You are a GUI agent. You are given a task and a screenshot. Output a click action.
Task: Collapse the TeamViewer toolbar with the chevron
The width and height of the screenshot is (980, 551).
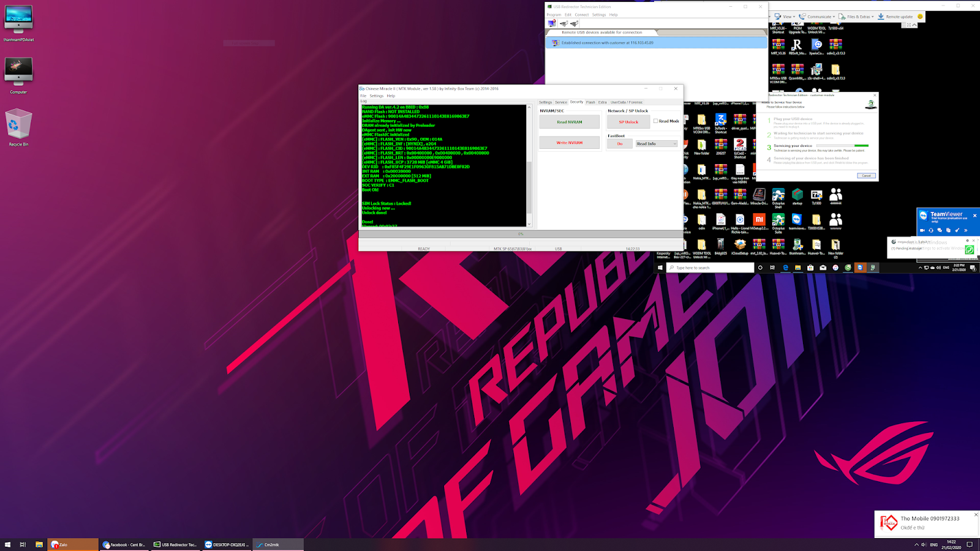coord(914,24)
